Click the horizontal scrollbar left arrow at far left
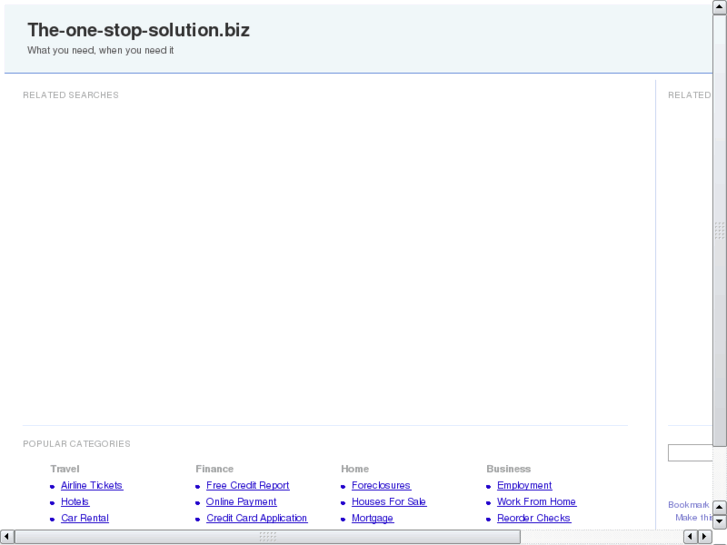Image resolution: width=727 pixels, height=545 pixels. [7, 537]
